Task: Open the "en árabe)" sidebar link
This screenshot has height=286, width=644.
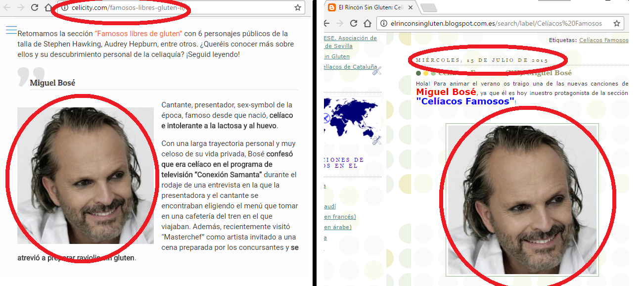Action: point(338,227)
